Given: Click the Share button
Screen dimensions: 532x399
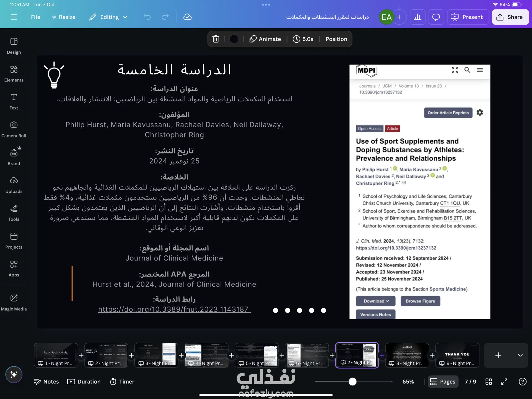Looking at the screenshot, I should [x=510, y=17].
